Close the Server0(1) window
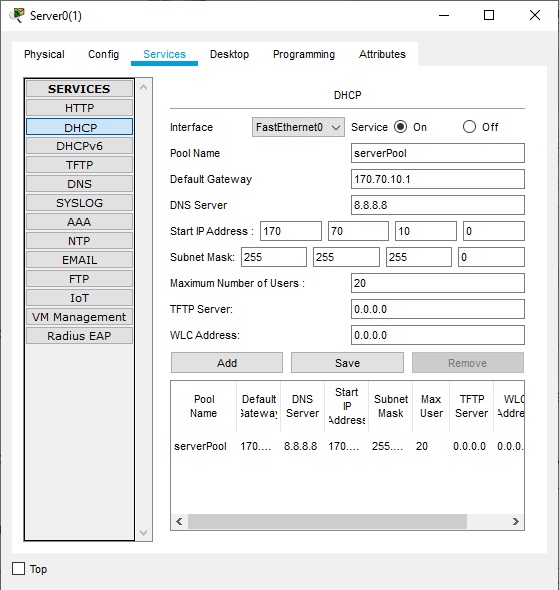The height and width of the screenshot is (590, 559). [x=535, y=15]
